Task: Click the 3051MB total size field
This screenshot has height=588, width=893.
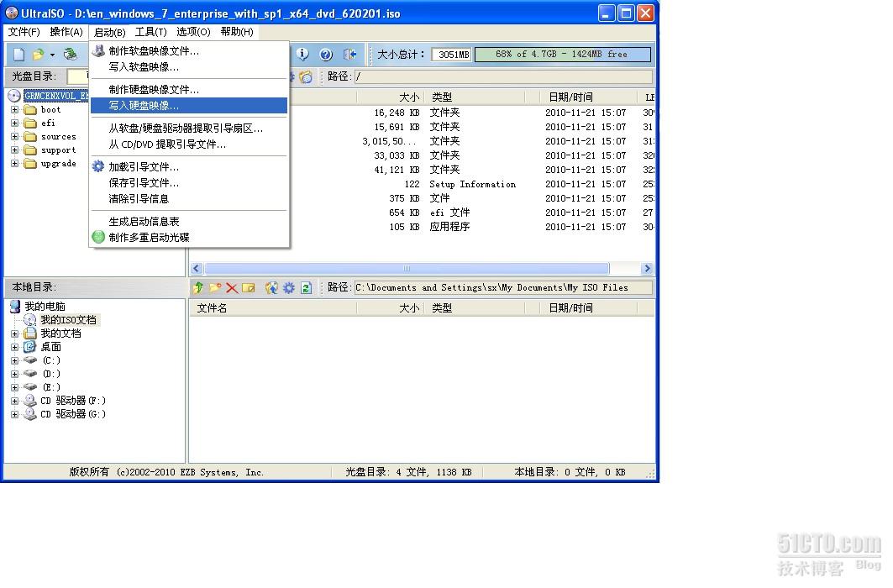Action: 452,55
